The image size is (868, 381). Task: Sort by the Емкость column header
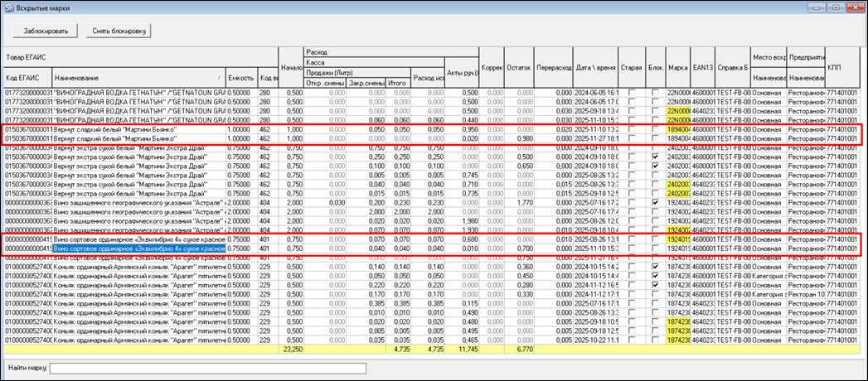pyautogui.click(x=240, y=78)
